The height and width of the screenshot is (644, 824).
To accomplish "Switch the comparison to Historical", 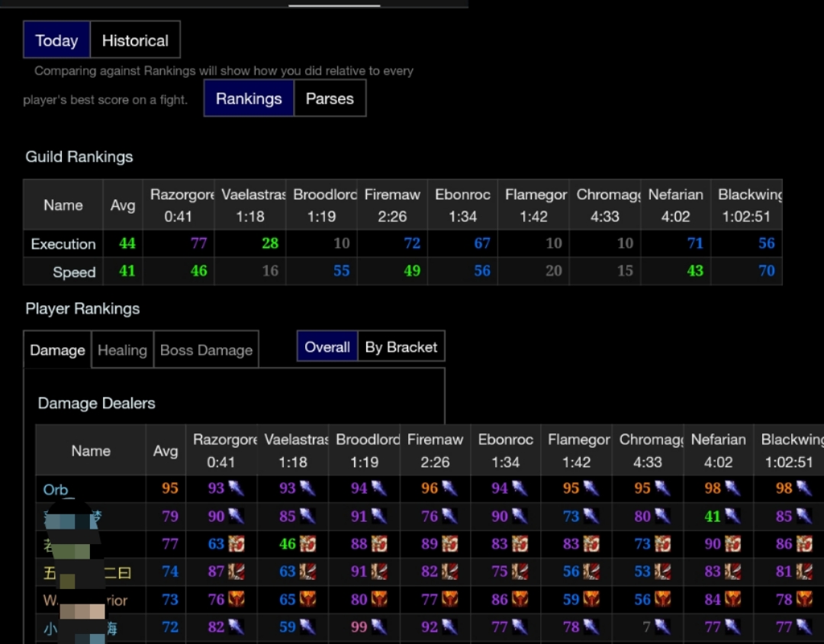I will point(135,40).
